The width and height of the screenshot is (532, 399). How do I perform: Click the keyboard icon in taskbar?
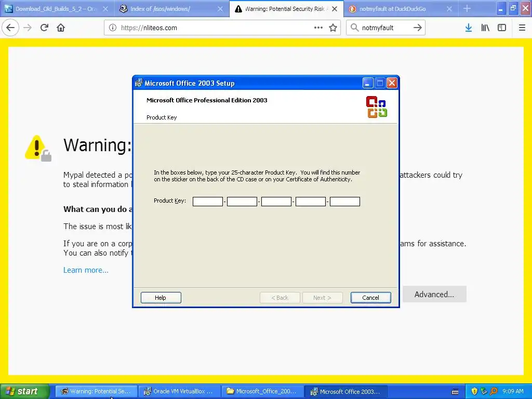(x=455, y=392)
